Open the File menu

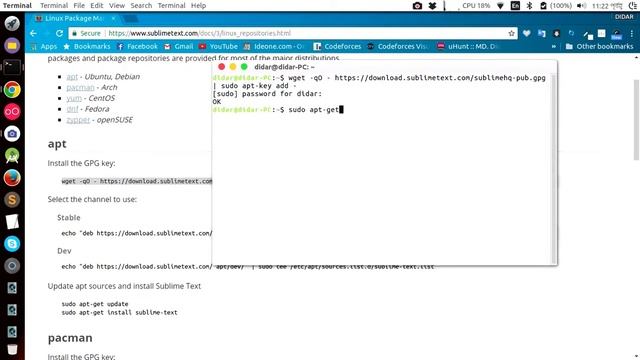[x=79, y=6]
